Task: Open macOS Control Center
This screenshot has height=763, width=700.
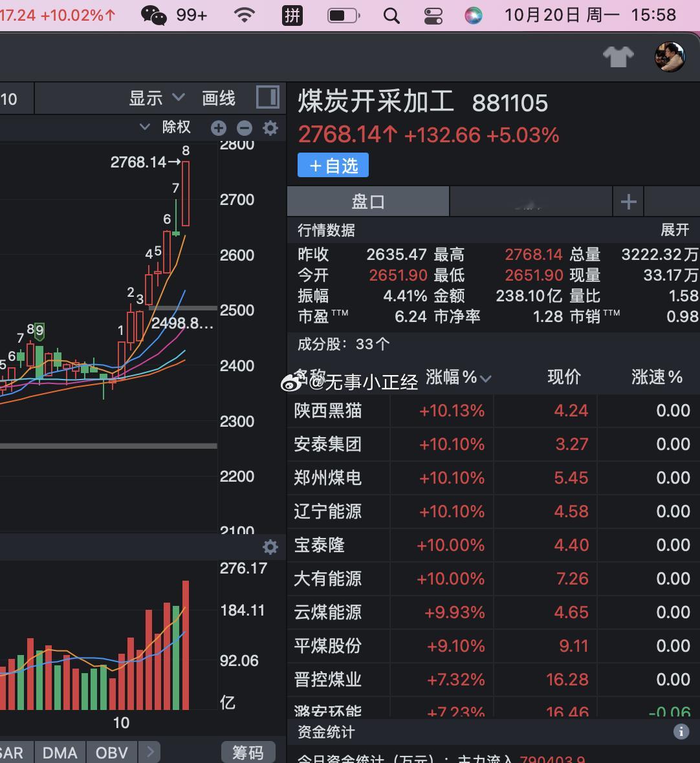Action: click(x=433, y=16)
